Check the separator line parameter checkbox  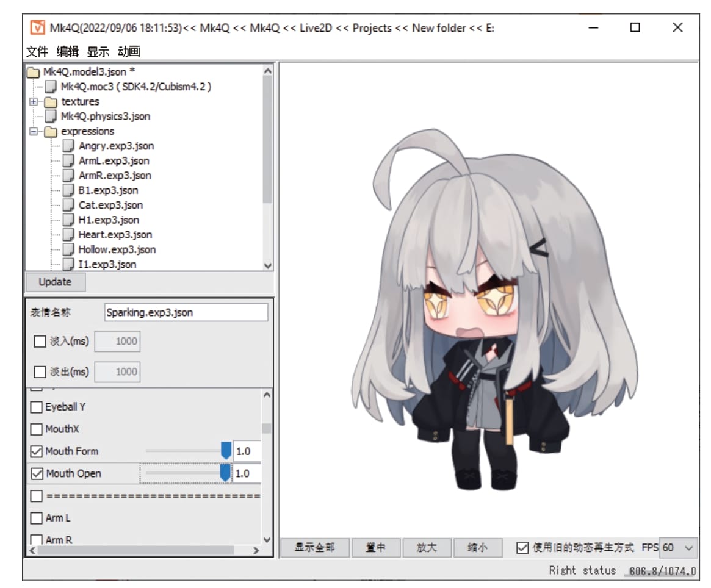(36, 496)
